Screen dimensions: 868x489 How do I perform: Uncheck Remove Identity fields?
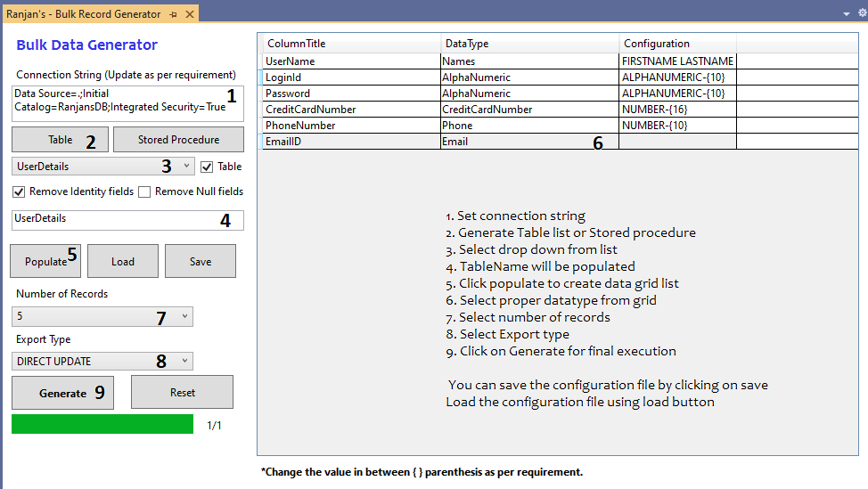point(19,192)
